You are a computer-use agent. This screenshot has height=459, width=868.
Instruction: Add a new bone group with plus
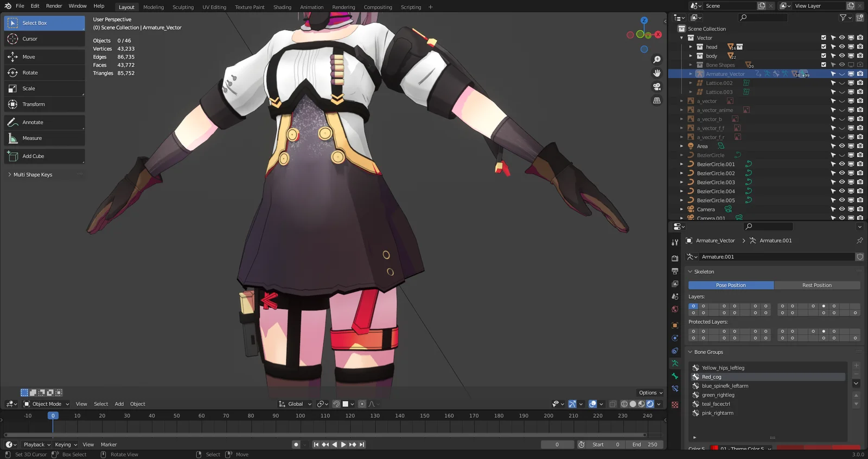pyautogui.click(x=856, y=366)
